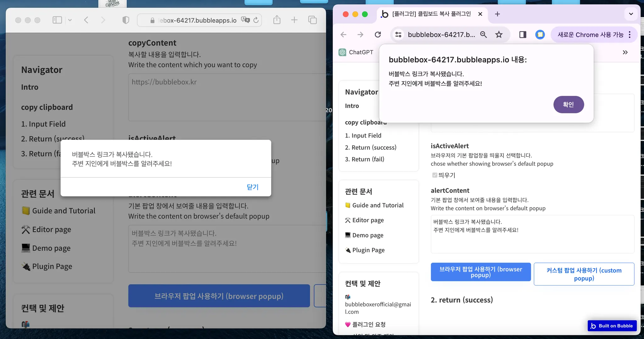Select 3. Return (fail) in Chrome Navigator
Screen dimensions: 644x339
365,159
